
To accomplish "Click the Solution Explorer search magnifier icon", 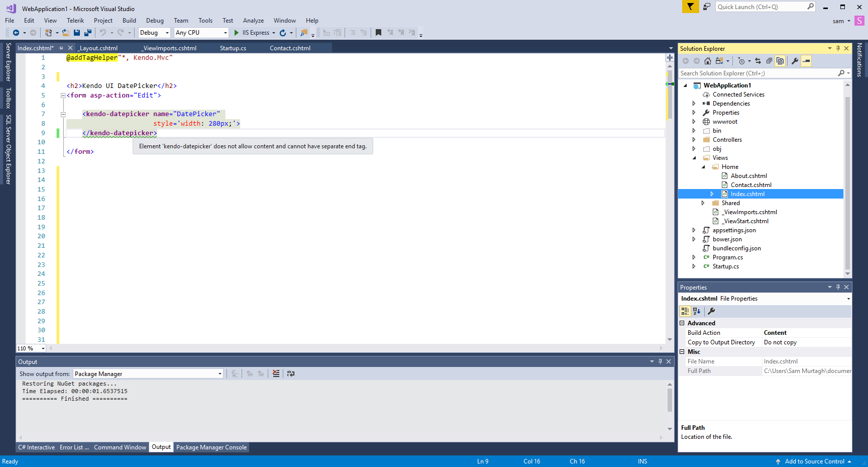I will (x=841, y=73).
